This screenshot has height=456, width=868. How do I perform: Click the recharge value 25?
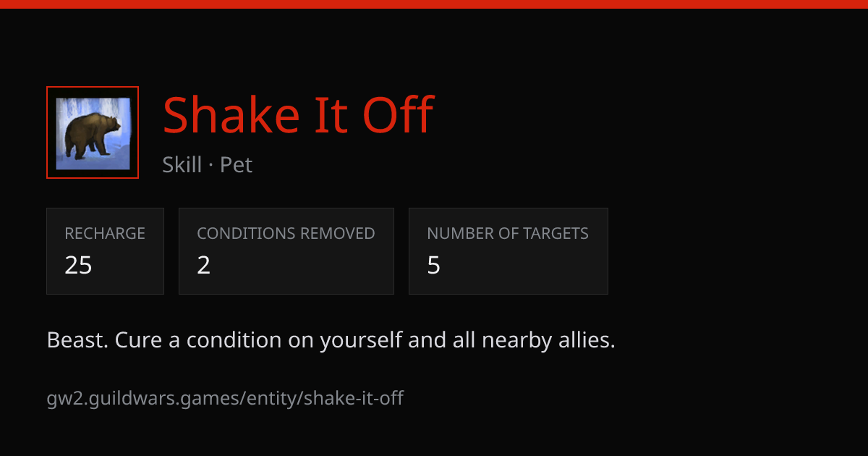pos(78,266)
